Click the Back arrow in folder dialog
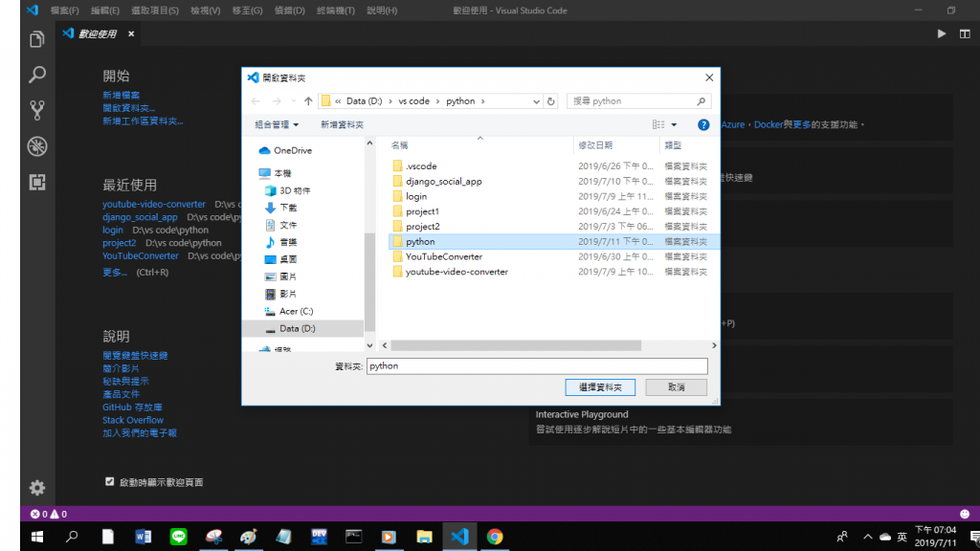The image size is (980, 551). [x=256, y=101]
